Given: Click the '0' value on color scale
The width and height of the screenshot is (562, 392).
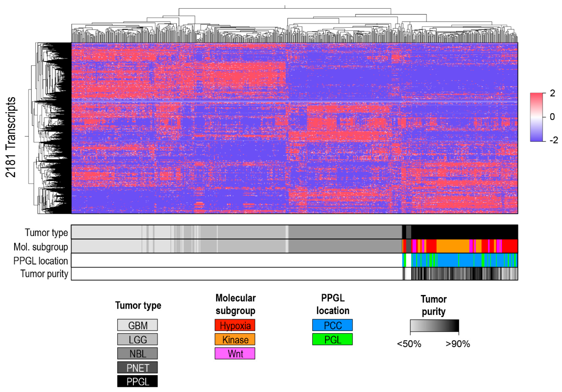Looking at the screenshot, I should point(552,117).
